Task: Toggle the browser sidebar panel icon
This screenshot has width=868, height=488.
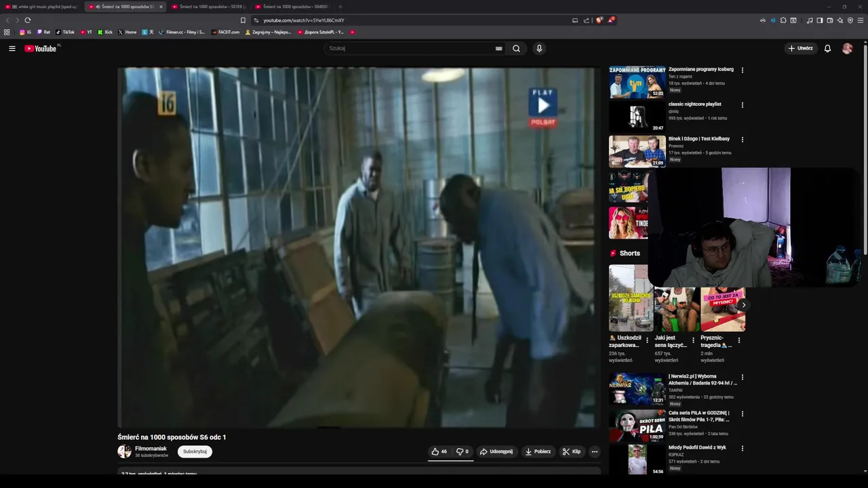Action: 820,20
